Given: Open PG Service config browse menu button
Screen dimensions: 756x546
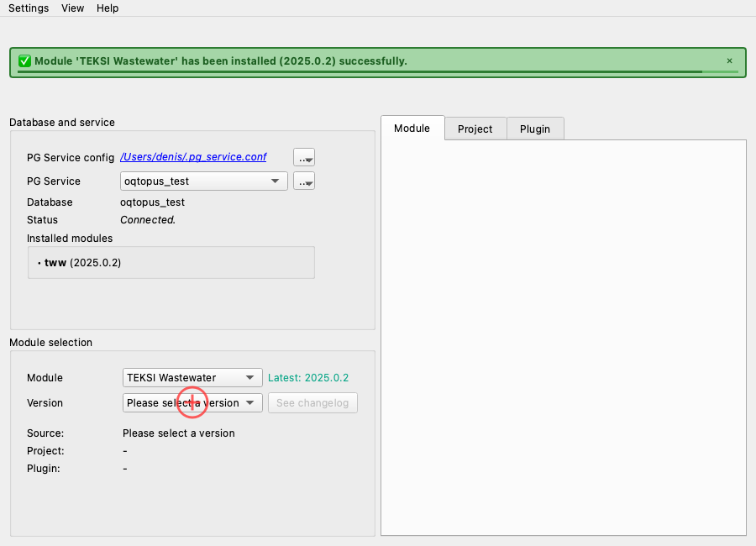Looking at the screenshot, I should (304, 157).
